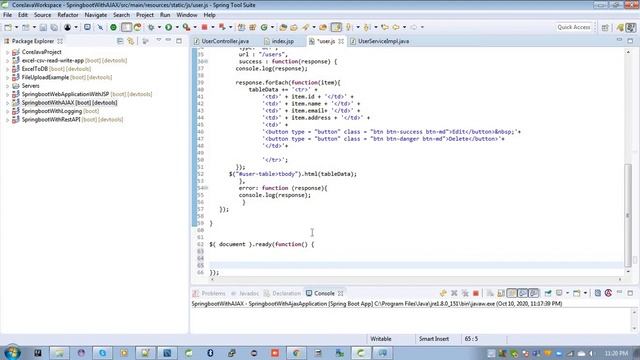This screenshot has width=640, height=360.
Task: Expand the excel-csv-read-write-app project
Action: tap(7, 60)
